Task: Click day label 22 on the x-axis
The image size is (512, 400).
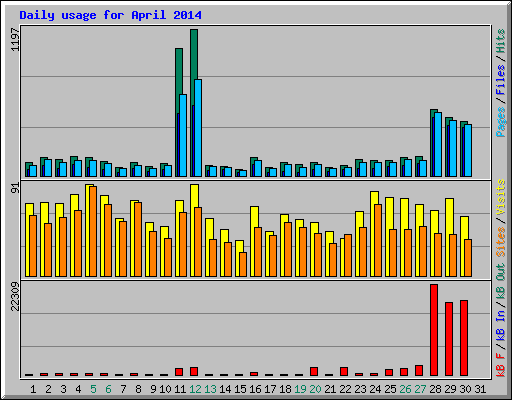Action: (345, 389)
